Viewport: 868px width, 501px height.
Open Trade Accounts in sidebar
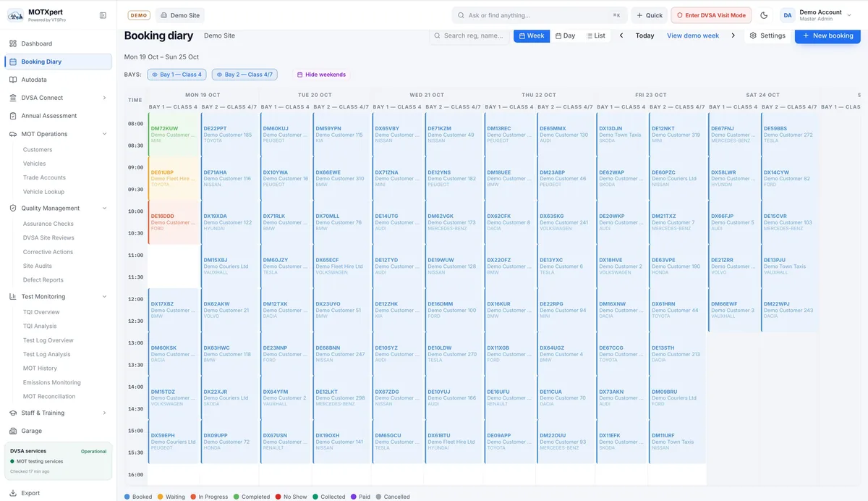pos(44,177)
